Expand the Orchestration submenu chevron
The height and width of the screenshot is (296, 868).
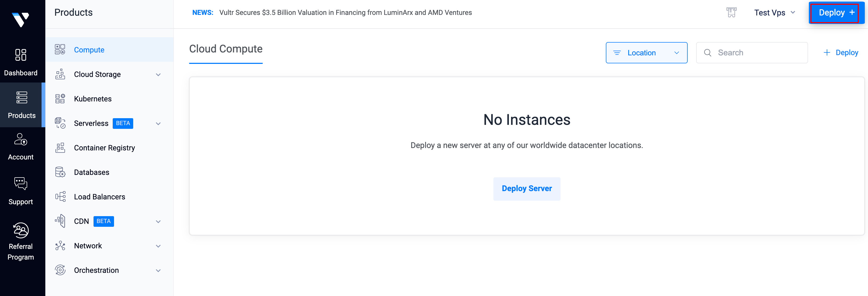pos(158,270)
